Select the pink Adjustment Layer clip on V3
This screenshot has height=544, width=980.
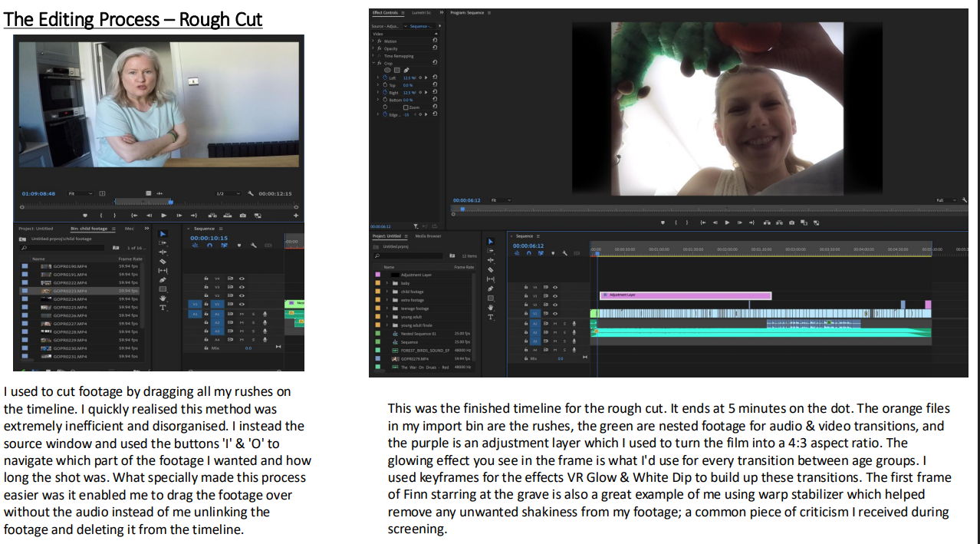click(686, 295)
